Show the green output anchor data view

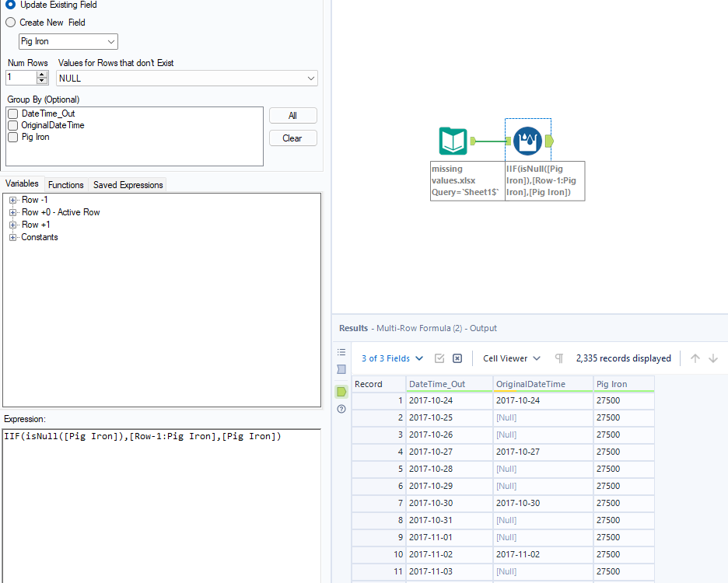[x=341, y=391]
